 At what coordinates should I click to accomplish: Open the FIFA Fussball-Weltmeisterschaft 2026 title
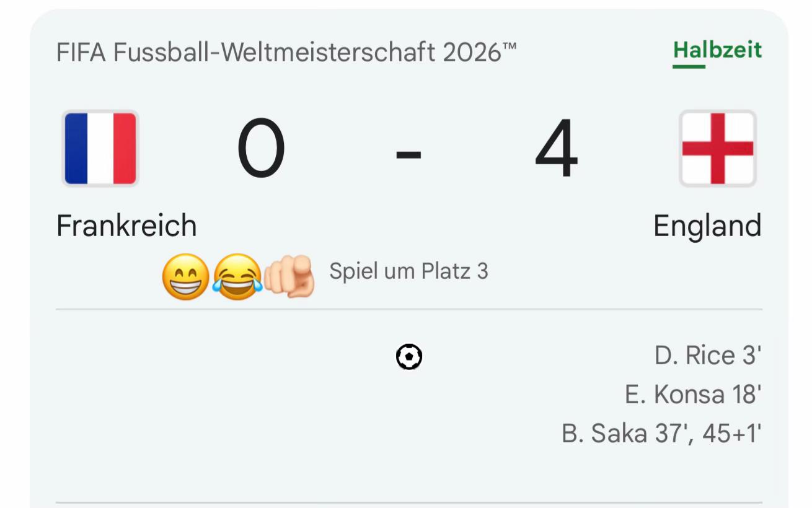click(x=286, y=53)
